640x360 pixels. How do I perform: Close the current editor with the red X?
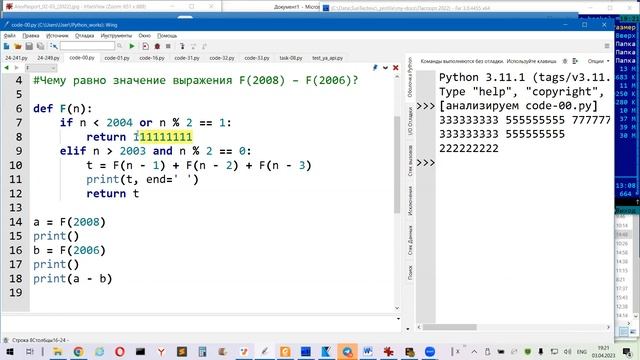click(396, 68)
